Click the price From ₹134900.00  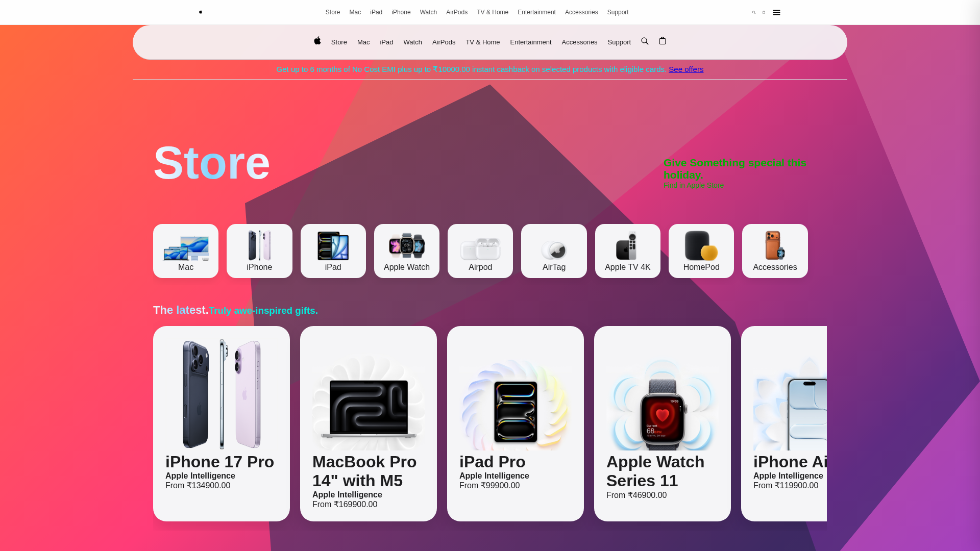(x=198, y=486)
